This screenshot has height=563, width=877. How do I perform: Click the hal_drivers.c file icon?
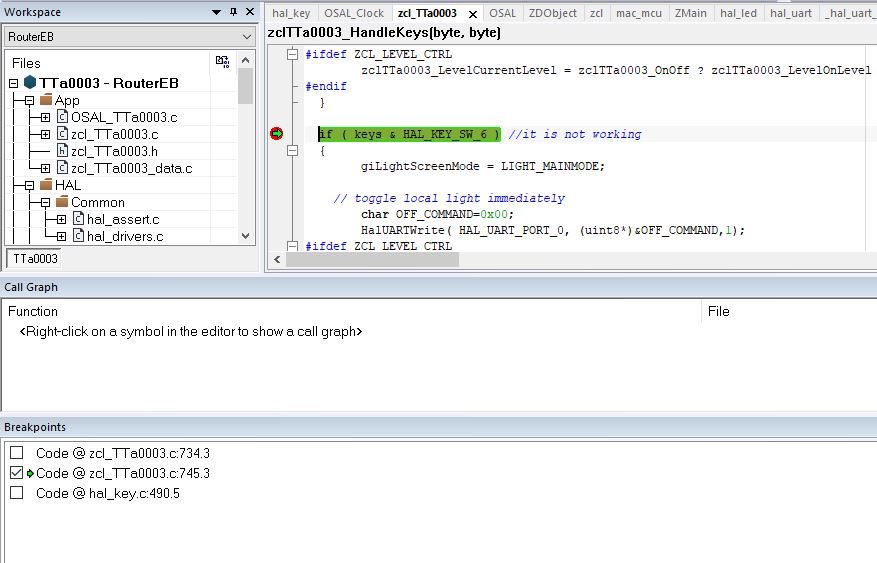pos(79,235)
